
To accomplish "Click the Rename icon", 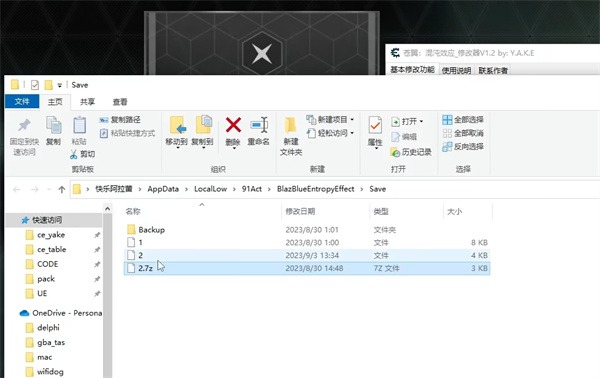I will [x=259, y=125].
